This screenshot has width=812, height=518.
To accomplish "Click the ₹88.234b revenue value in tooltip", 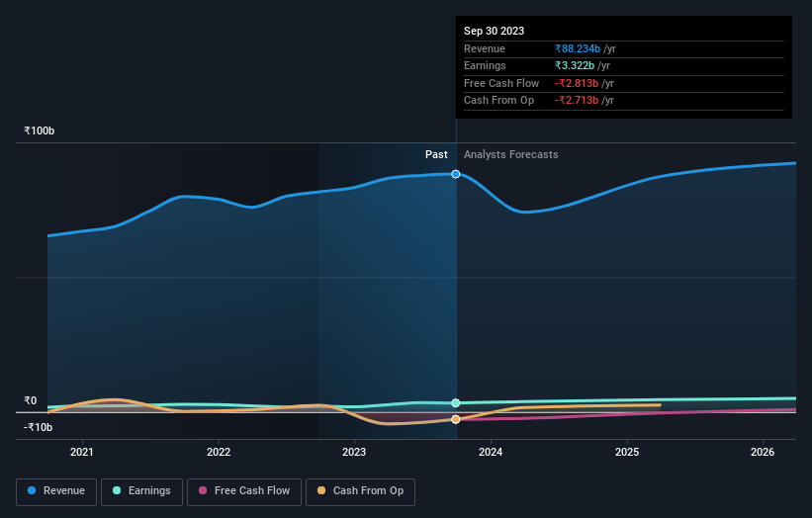I will coord(578,48).
